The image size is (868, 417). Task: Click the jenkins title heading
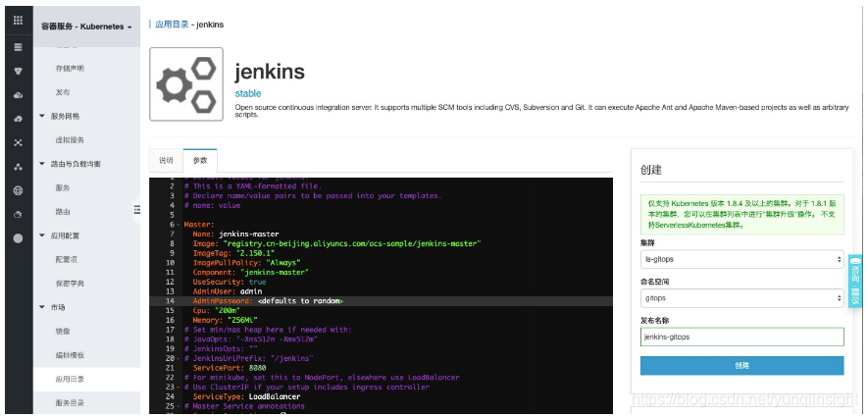(x=270, y=72)
